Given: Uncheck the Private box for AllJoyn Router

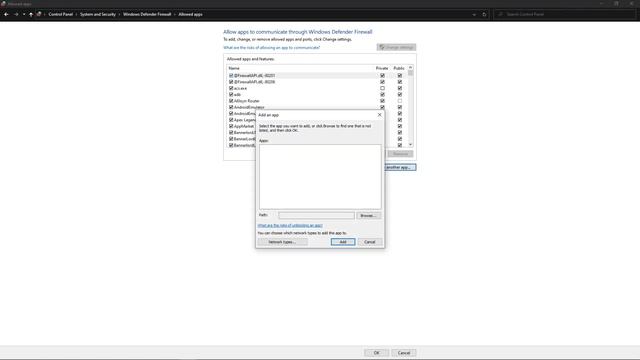Looking at the screenshot, I should tap(382, 101).
